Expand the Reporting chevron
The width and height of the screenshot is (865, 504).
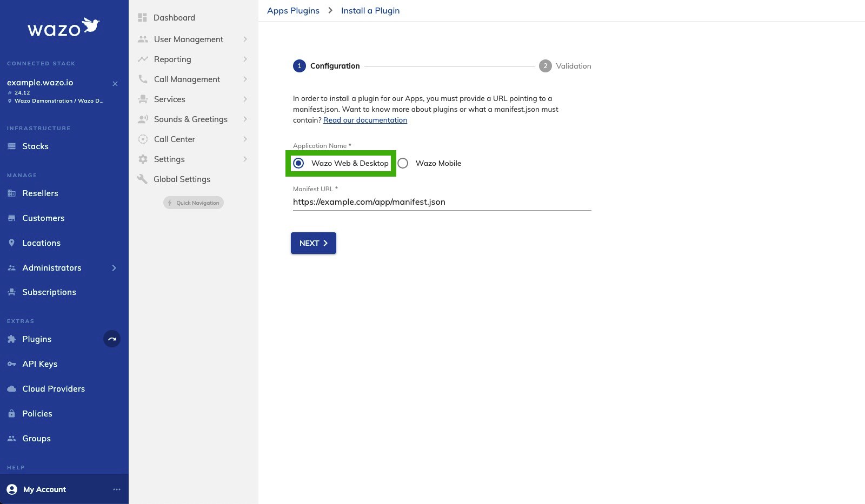click(x=245, y=59)
